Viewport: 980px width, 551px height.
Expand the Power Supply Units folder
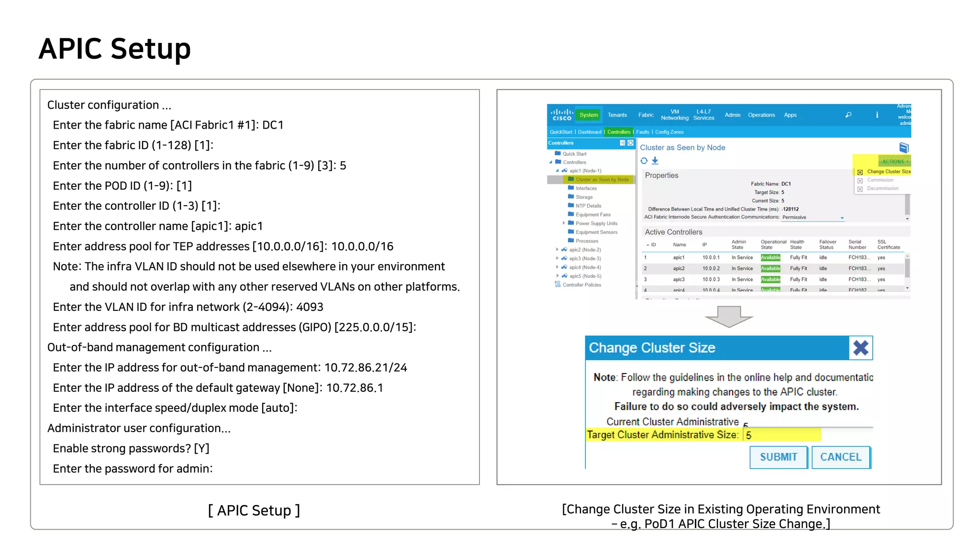click(564, 223)
